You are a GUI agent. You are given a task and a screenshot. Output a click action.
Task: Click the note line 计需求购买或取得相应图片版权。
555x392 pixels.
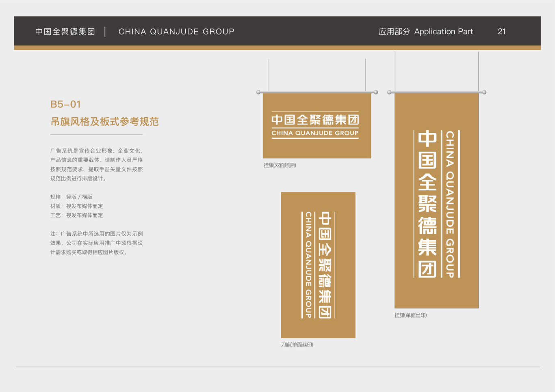90,252
